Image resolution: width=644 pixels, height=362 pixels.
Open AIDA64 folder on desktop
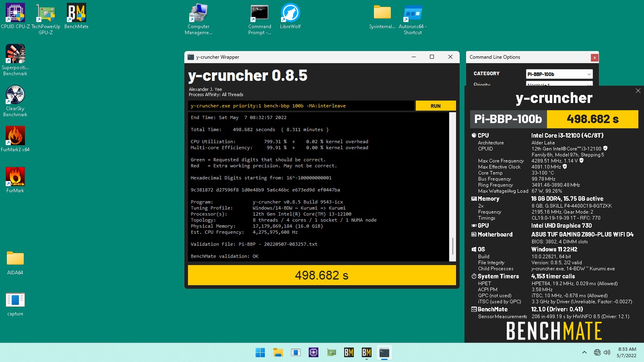pos(15,263)
